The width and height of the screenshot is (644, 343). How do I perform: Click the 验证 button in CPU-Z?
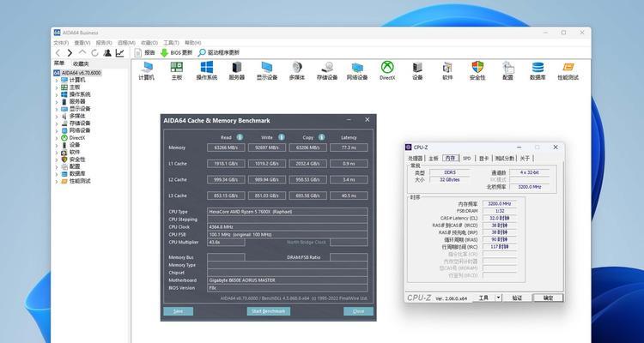517,298
